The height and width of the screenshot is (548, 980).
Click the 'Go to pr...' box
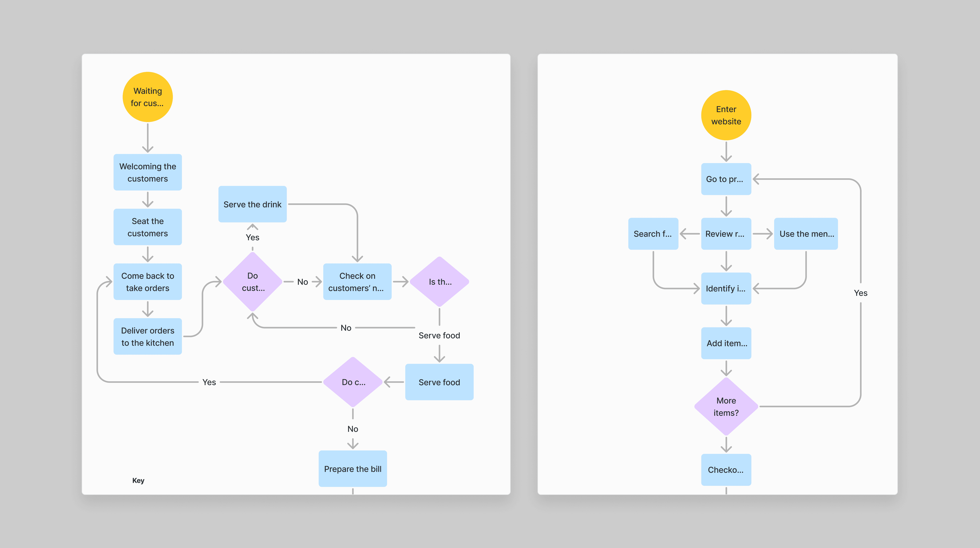[726, 179]
